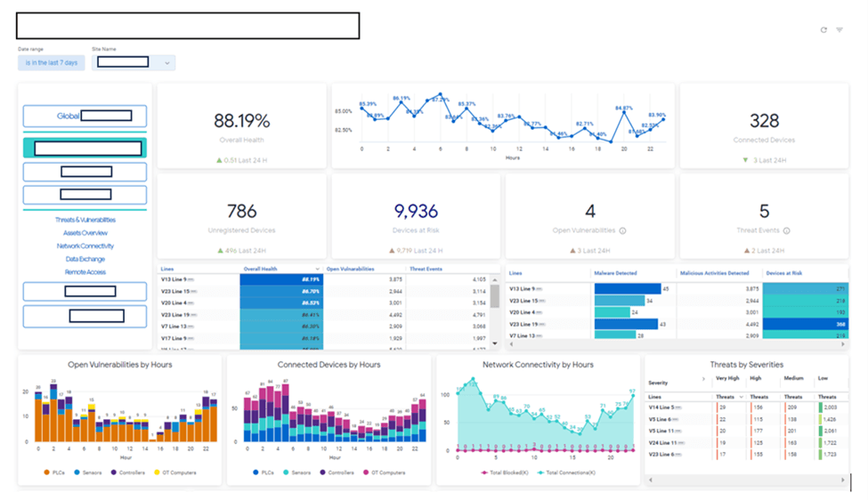Click the 786 Unregistered Devices value

(241, 211)
